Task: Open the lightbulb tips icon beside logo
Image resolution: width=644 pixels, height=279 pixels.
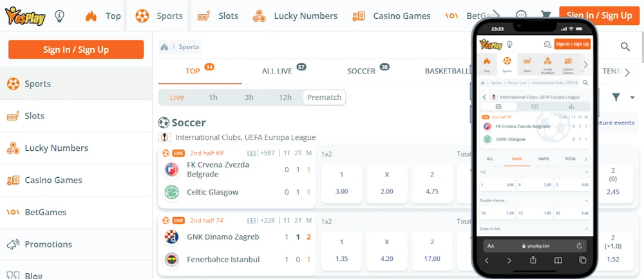Action: click(60, 16)
